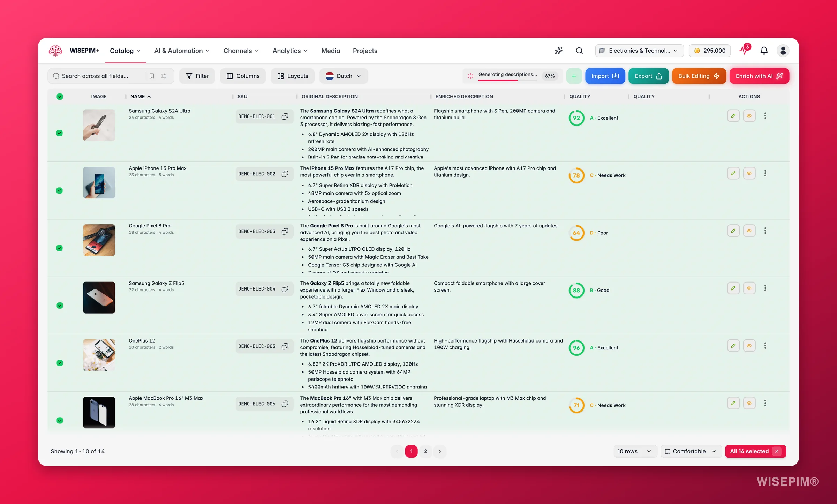Go to page 2

click(x=425, y=451)
